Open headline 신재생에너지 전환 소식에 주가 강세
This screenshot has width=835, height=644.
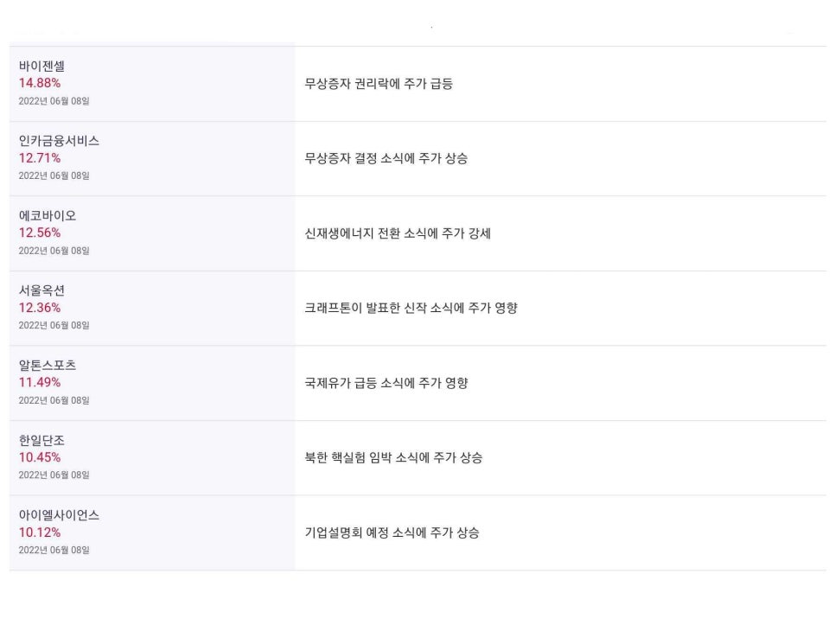pyautogui.click(x=398, y=233)
